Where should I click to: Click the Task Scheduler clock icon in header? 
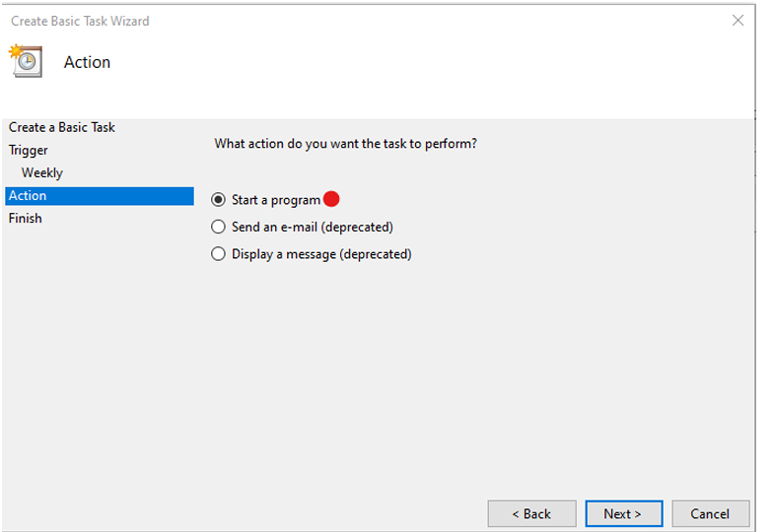click(26, 61)
